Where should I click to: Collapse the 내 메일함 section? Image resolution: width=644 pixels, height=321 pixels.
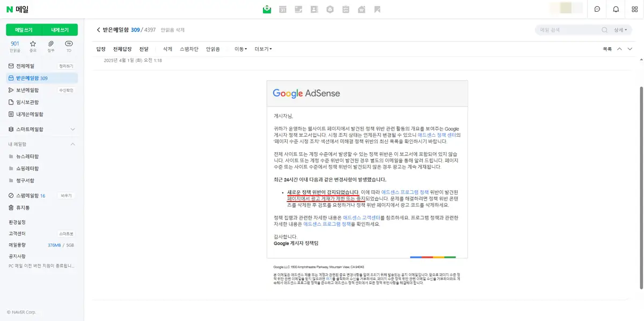pos(72,144)
